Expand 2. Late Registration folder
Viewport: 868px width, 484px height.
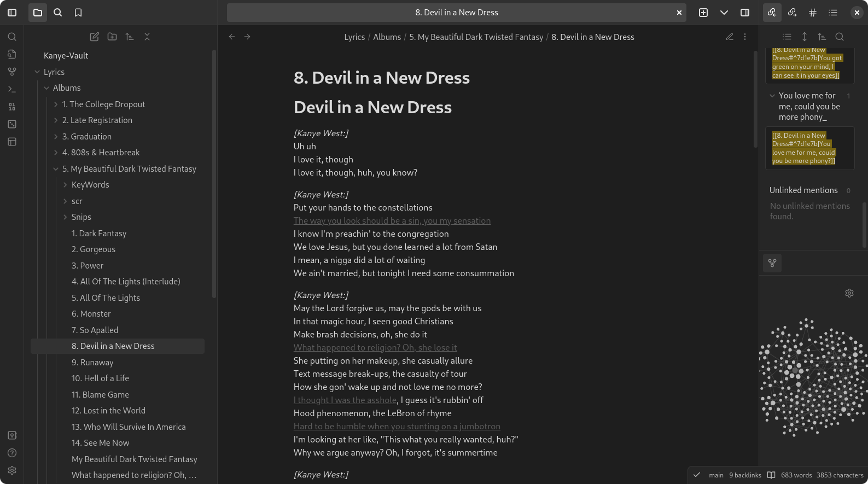tap(56, 120)
